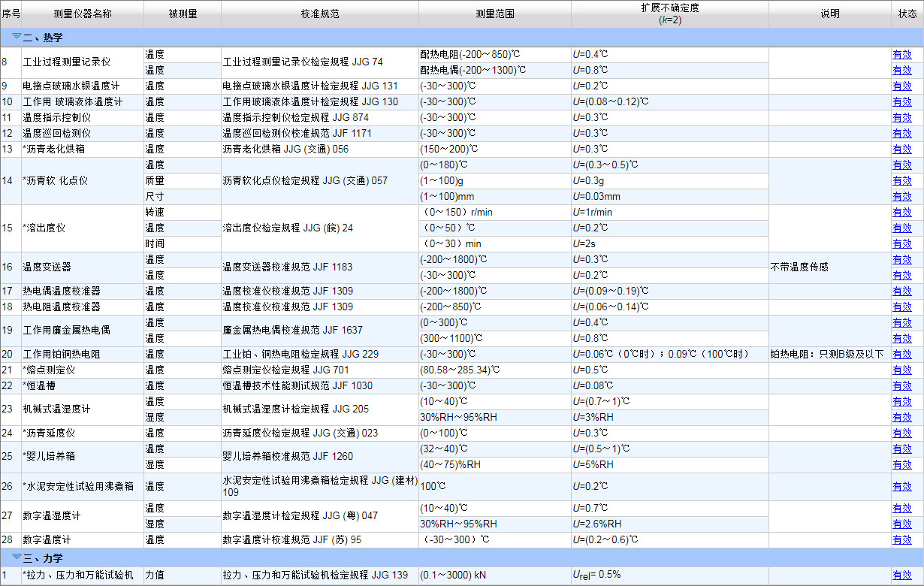Image resolution: width=924 pixels, height=586 pixels.
Task: Select the *溶出度仪 name cell
Action: point(83,228)
